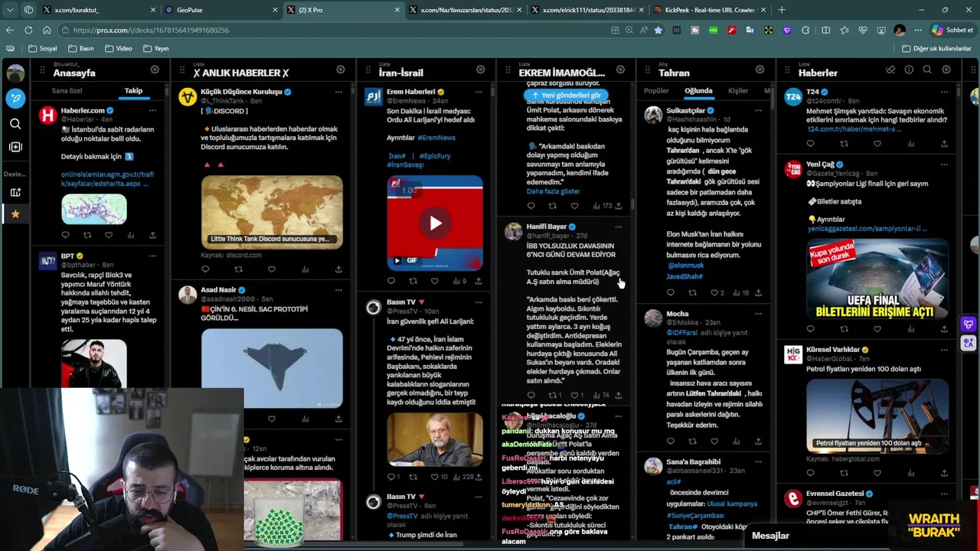Open t24.com.tr link in T24 post

tap(854, 129)
